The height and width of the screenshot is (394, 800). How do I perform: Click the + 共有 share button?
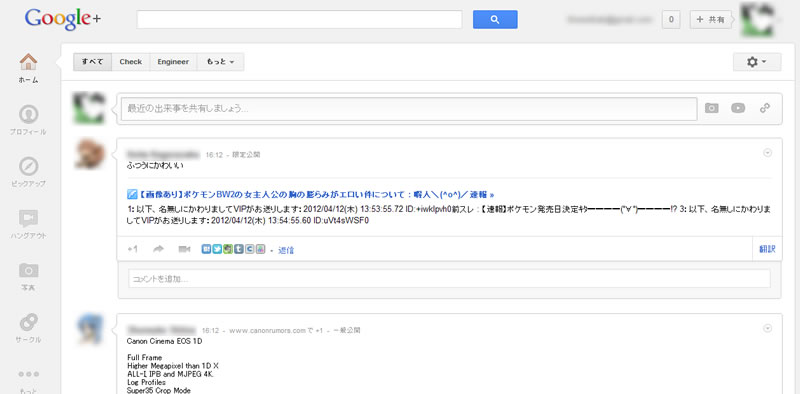pos(711,20)
